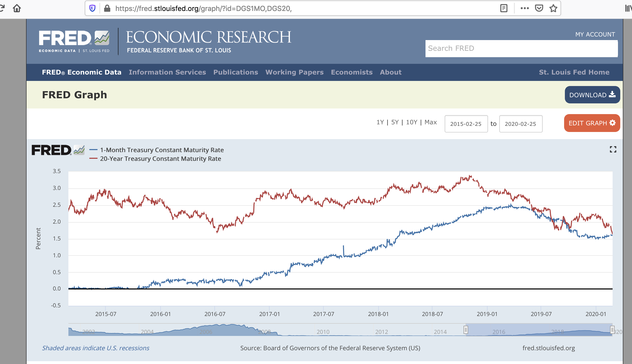Click the Percent axis title
This screenshot has width=632, height=364.
[38, 238]
